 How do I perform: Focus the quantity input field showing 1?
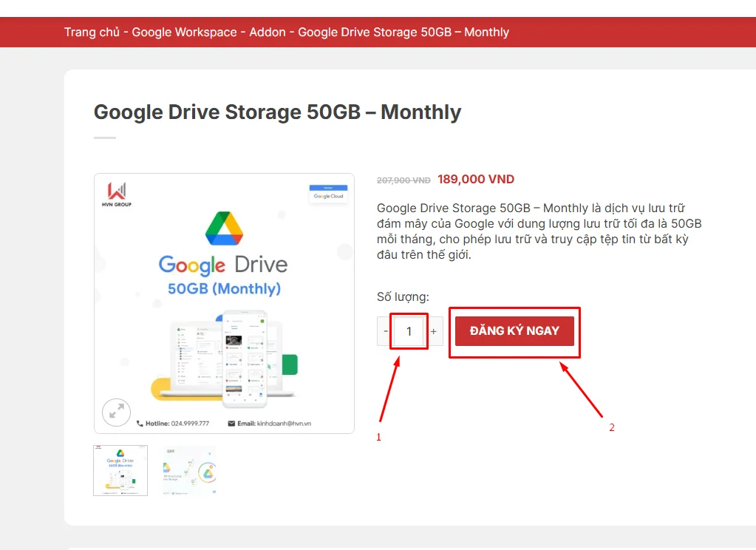[x=409, y=331]
